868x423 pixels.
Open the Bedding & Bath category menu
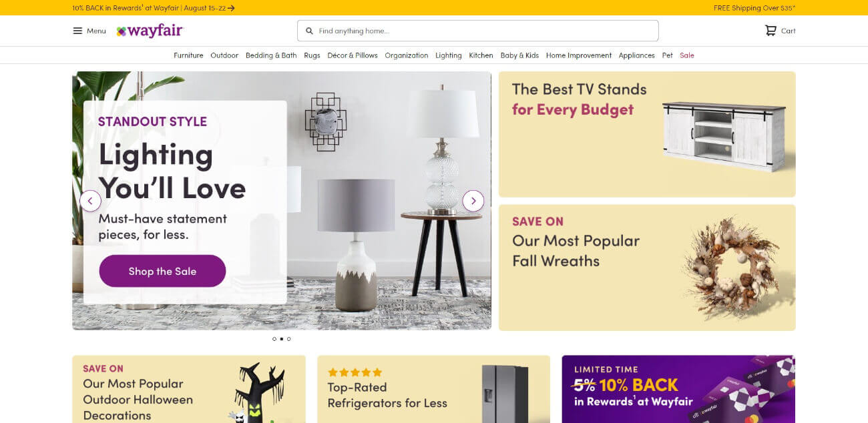271,55
